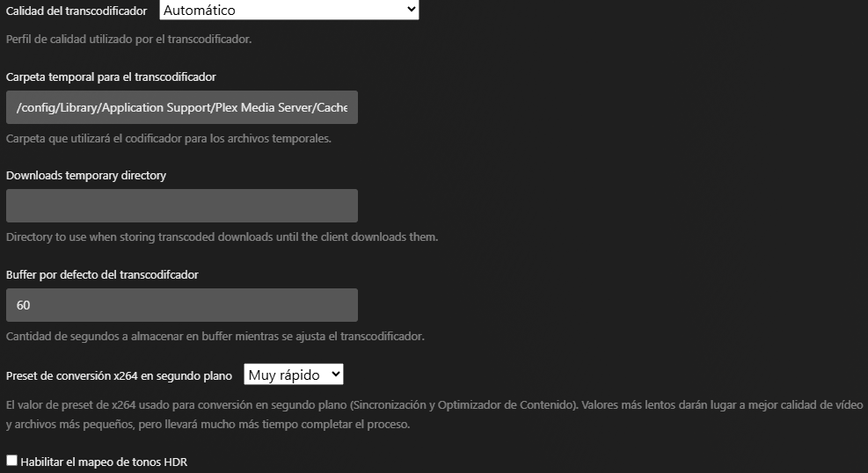Click the 'Downloads temporary directory' label
The height and width of the screenshot is (473, 868).
[x=86, y=175]
